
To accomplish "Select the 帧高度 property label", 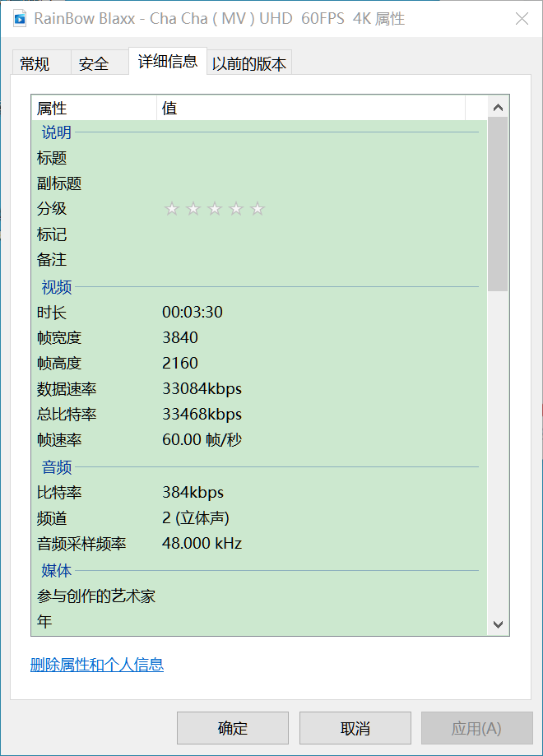I will (x=59, y=363).
